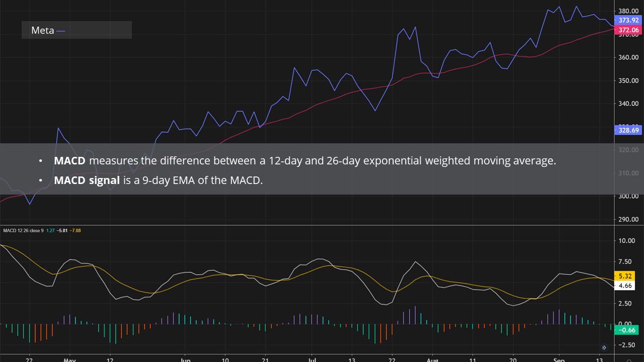Click the Jul label on time axis
The image size is (644, 362).
pyautogui.click(x=312, y=360)
